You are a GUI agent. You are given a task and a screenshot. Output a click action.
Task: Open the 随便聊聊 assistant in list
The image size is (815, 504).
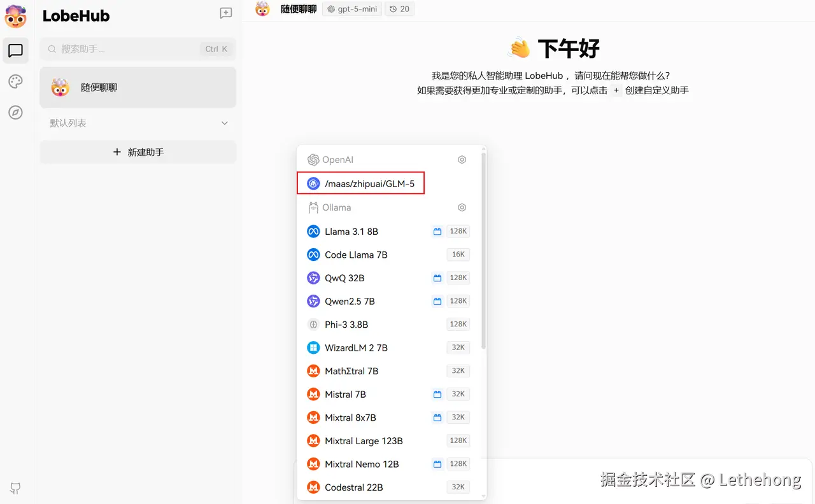click(138, 87)
